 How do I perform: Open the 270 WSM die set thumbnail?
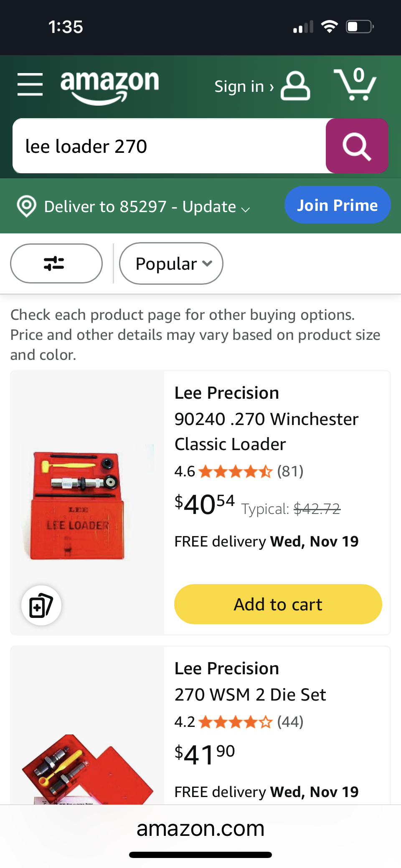click(87, 768)
